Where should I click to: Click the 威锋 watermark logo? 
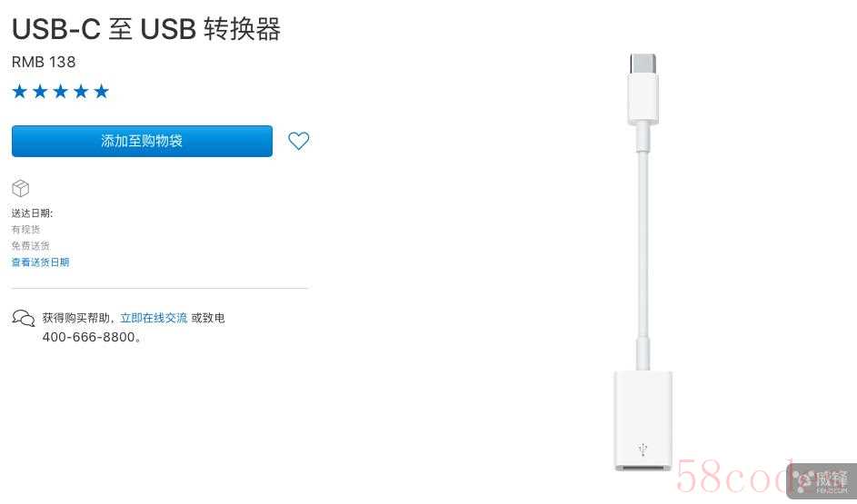point(823,481)
